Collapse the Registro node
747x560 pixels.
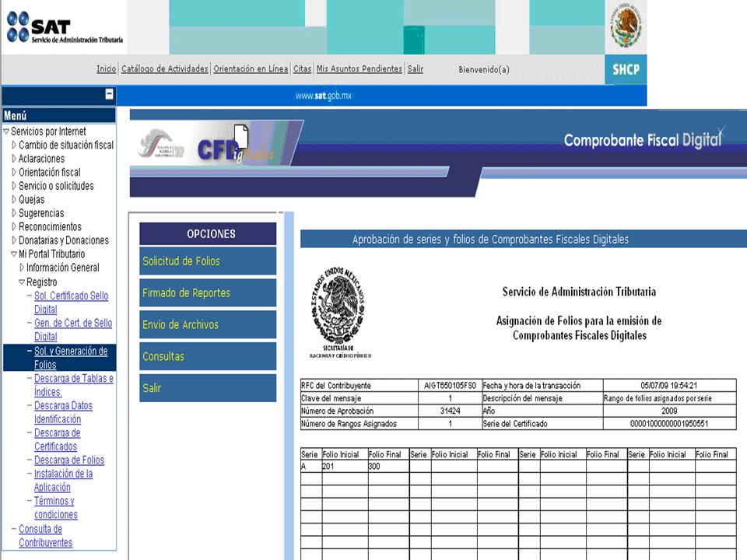pyautogui.click(x=22, y=282)
